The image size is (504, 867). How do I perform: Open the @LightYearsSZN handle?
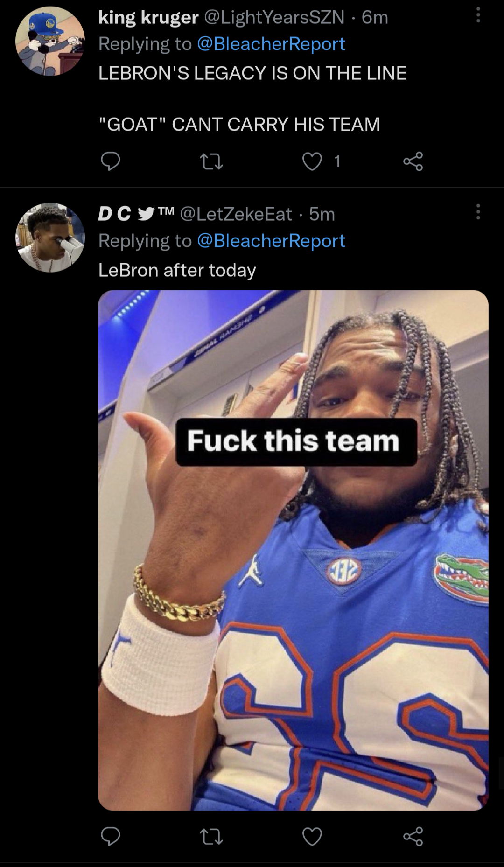274,17
